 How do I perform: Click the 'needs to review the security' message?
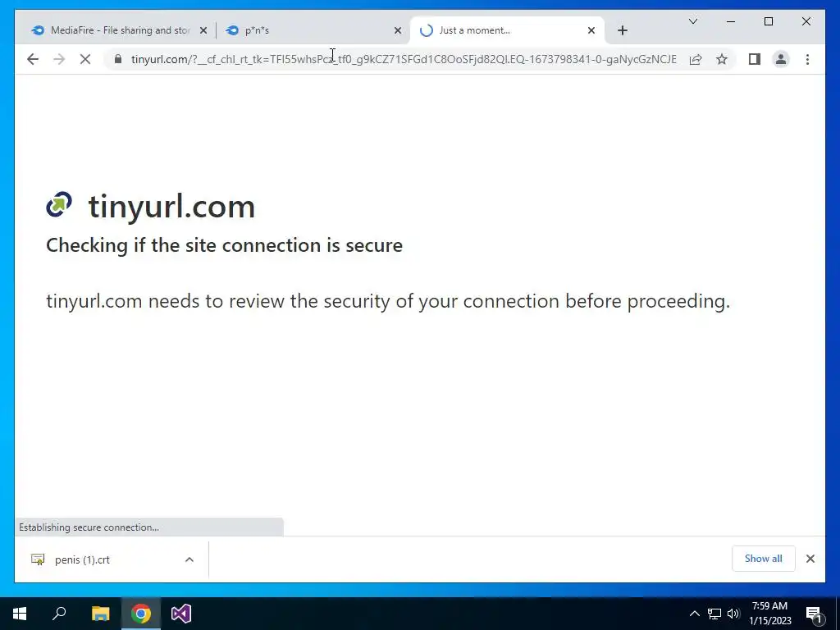388,301
